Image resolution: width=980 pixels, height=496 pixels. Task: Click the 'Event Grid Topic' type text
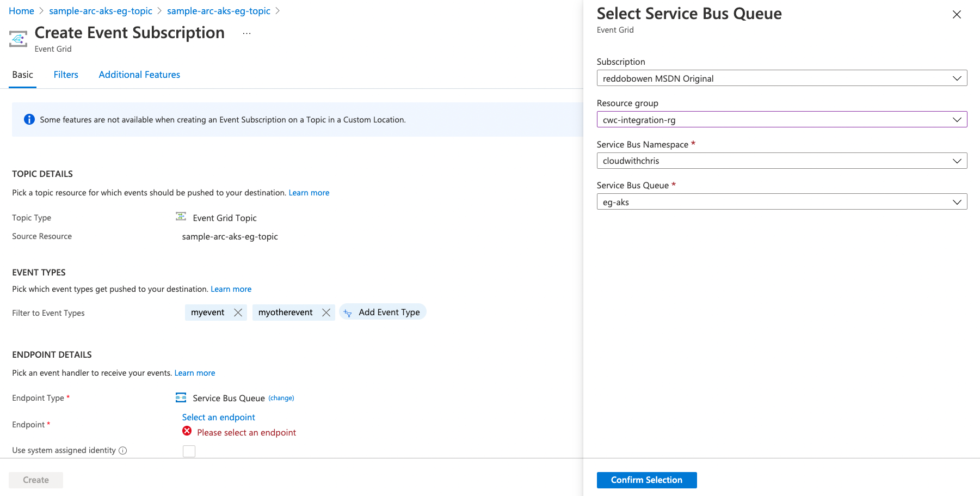(225, 218)
